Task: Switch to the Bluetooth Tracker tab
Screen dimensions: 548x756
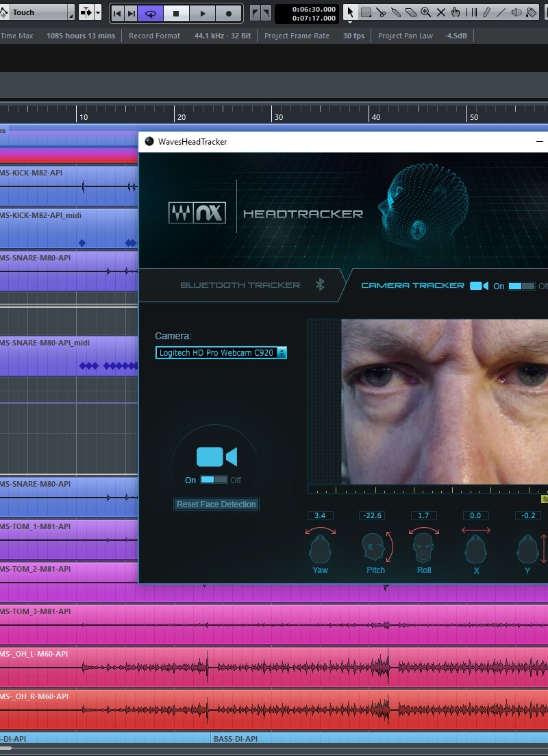Action: [240, 285]
